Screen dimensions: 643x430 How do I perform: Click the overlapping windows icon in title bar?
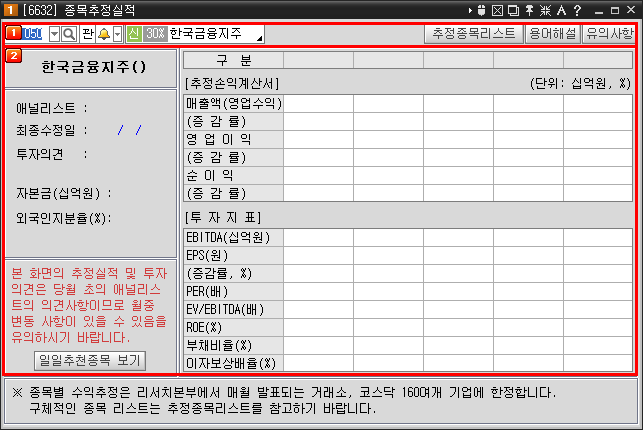coord(513,10)
